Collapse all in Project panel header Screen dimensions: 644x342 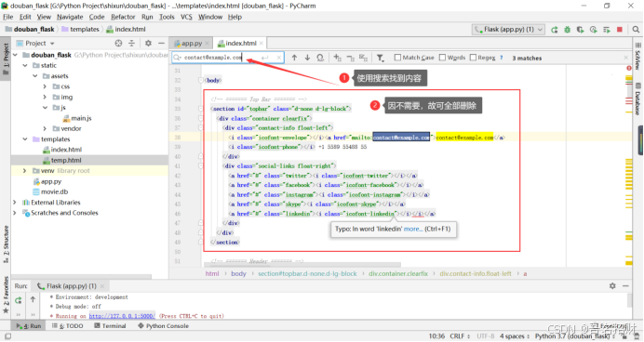click(131, 43)
